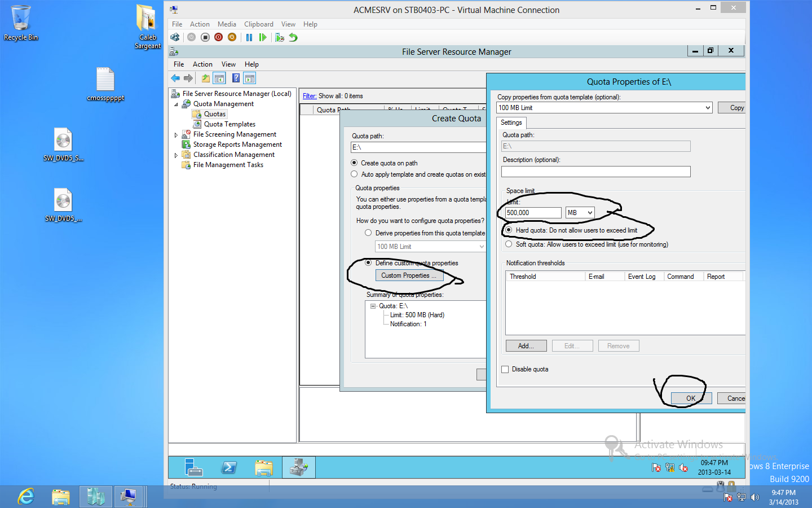
Task: Switch to the Settings tab
Action: click(x=511, y=122)
